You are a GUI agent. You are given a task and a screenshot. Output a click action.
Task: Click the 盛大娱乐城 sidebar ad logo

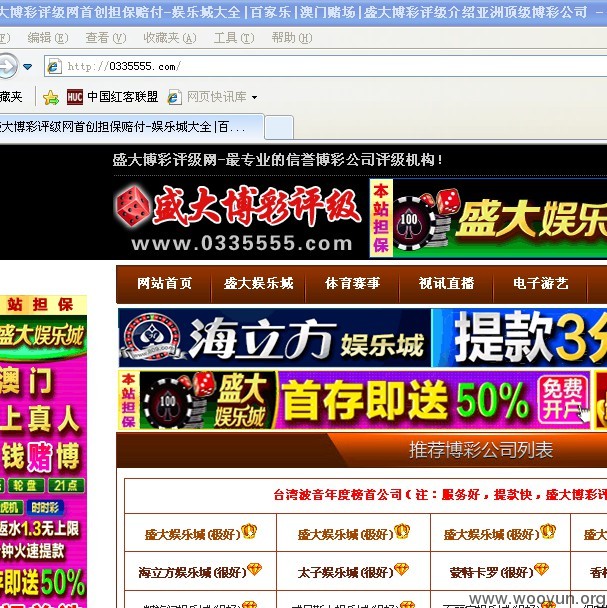[x=42, y=336]
